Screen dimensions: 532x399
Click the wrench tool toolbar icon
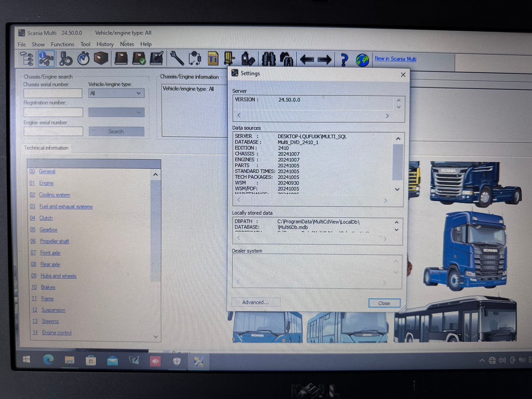[x=177, y=59]
